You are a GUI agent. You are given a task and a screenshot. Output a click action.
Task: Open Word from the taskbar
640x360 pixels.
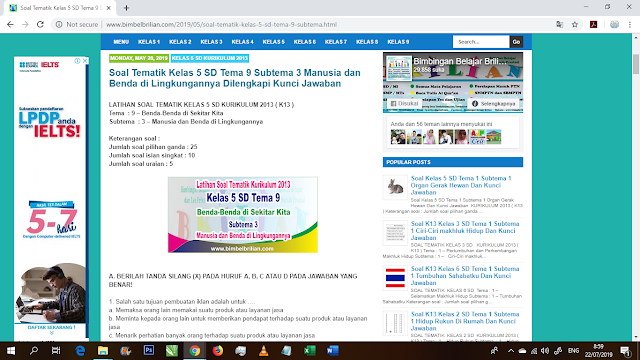[x=332, y=351]
